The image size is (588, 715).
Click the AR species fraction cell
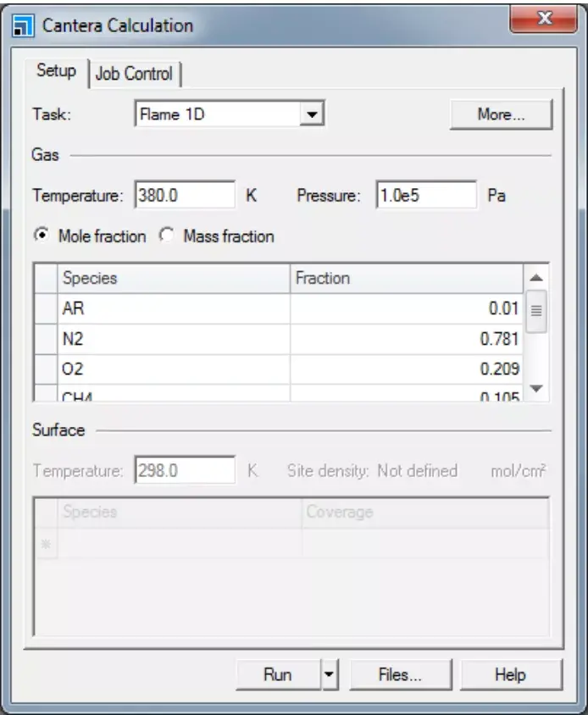coord(407,309)
